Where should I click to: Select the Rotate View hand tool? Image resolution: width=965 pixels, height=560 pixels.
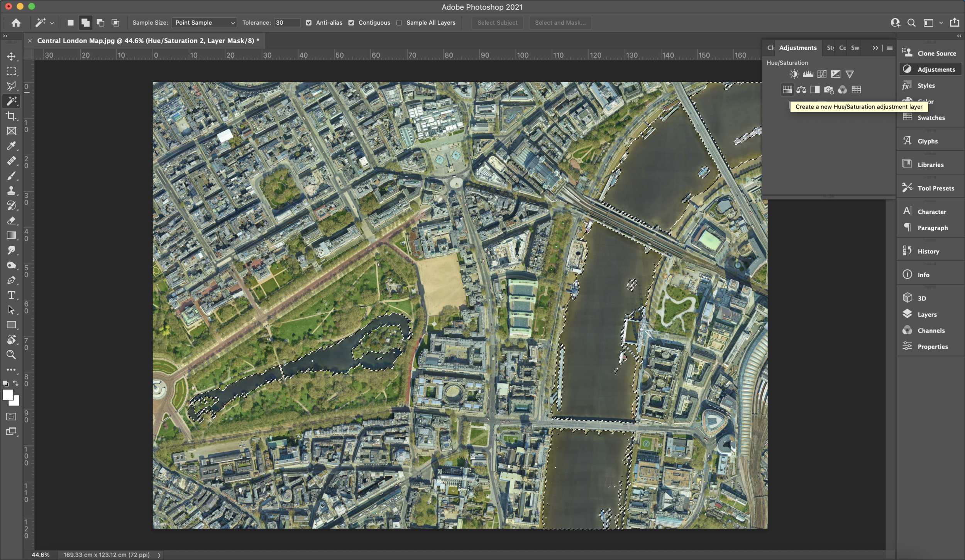point(11,340)
